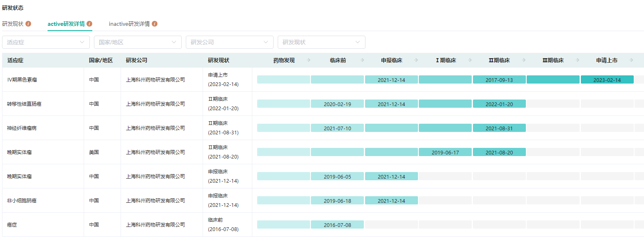Click the 转移性结直肠癌 indication name

[24, 104]
